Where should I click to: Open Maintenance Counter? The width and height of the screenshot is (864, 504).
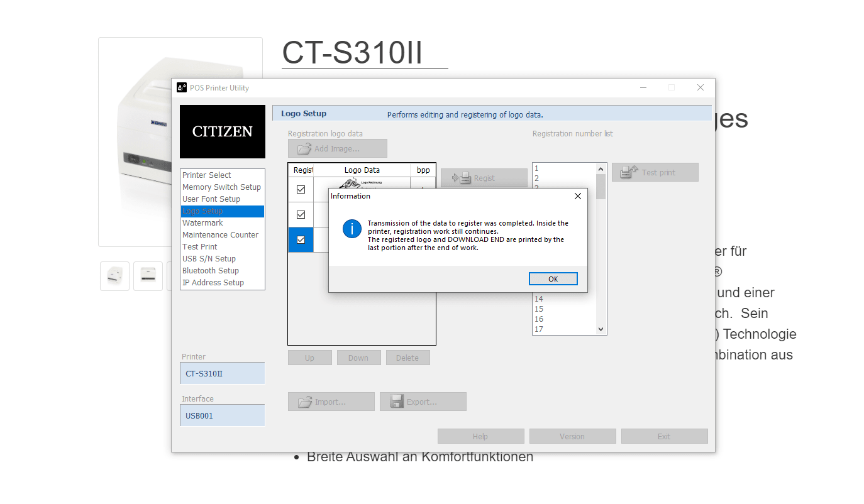point(222,235)
